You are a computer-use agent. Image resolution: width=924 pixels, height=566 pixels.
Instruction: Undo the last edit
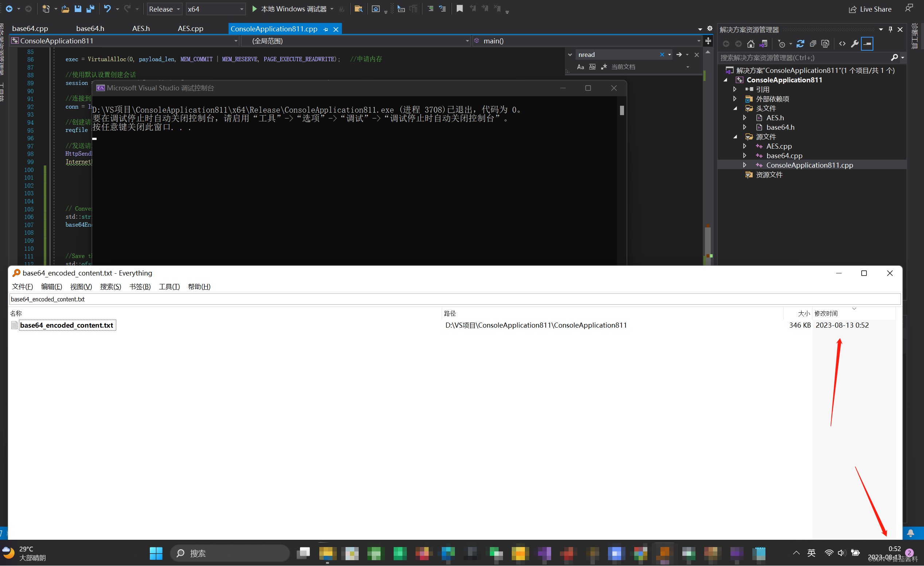(x=107, y=9)
